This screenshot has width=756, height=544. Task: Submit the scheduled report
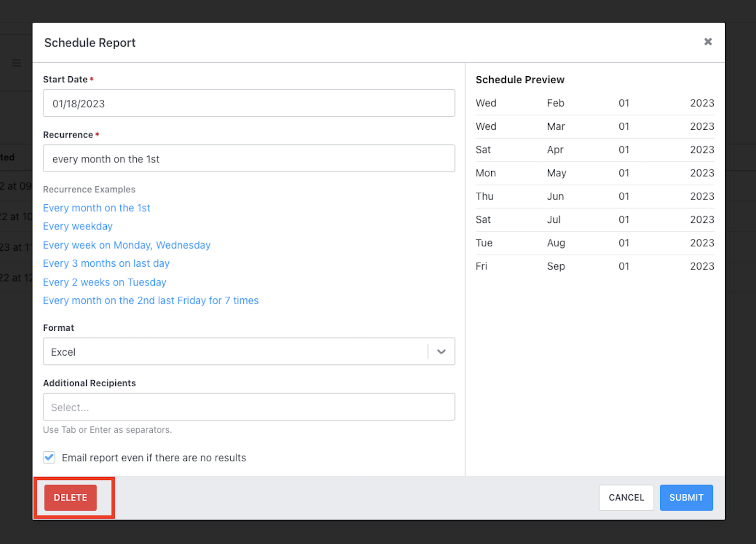pos(686,498)
